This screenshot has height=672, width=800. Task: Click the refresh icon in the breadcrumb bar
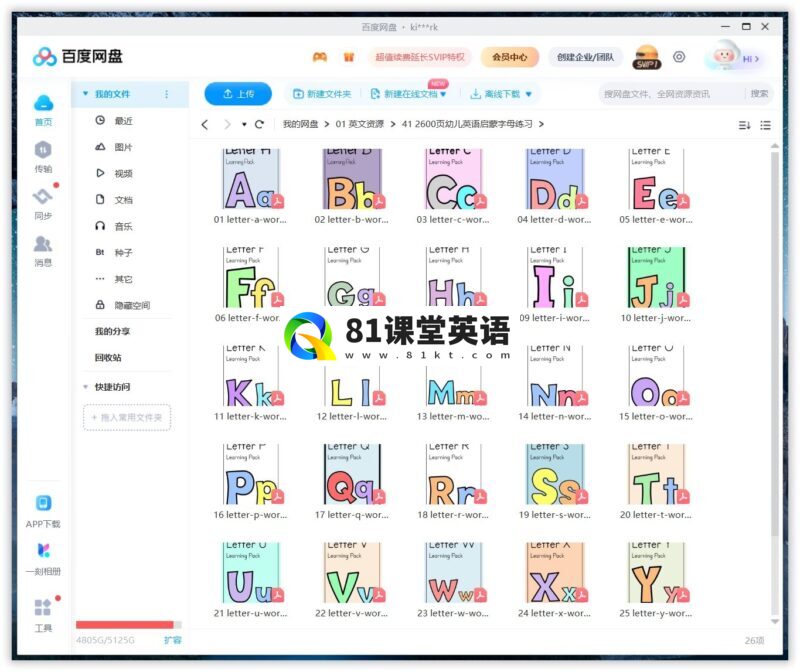click(258, 125)
